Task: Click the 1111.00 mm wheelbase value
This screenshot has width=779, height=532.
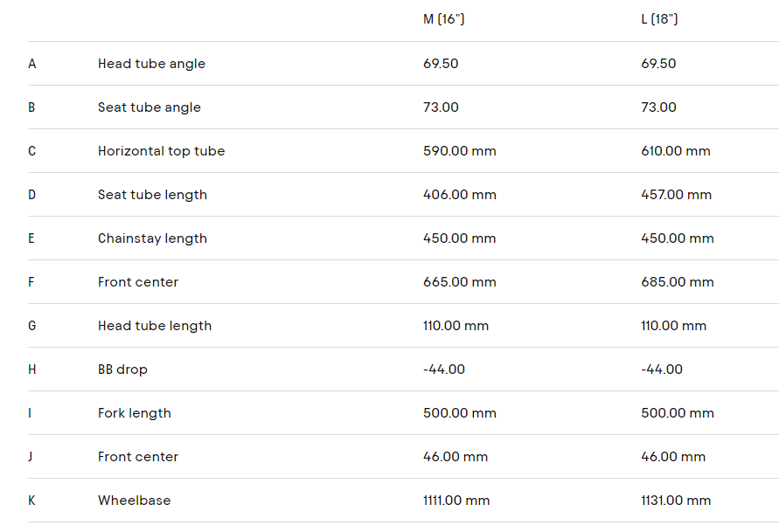Action: pos(456,501)
